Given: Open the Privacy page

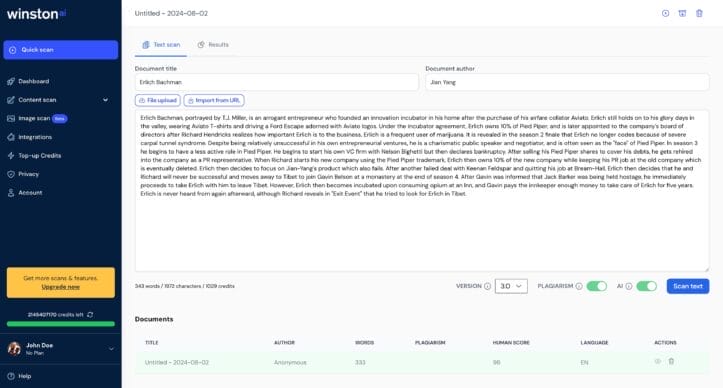Looking at the screenshot, I should click(x=29, y=174).
